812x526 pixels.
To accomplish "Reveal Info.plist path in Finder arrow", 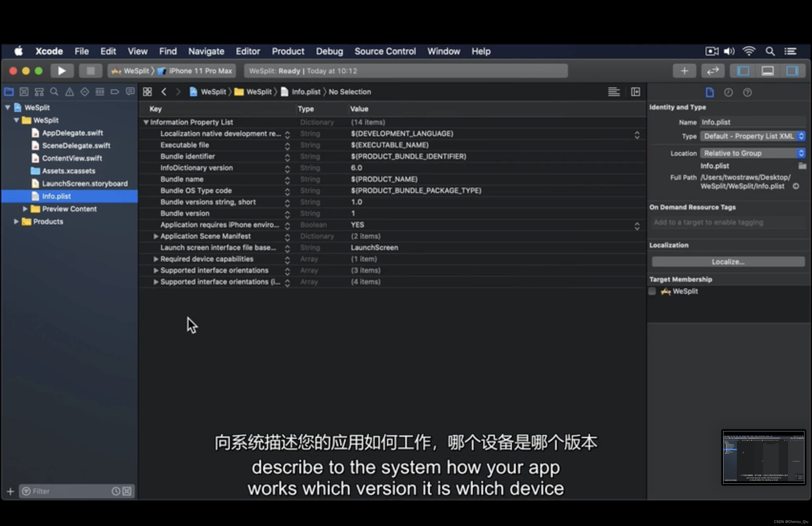I will click(796, 186).
